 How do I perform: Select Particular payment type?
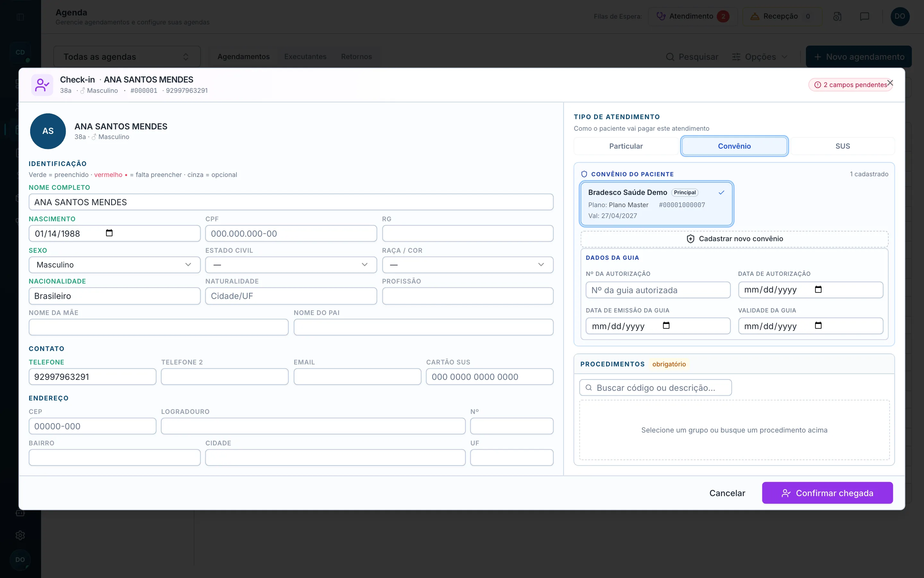[626, 146]
